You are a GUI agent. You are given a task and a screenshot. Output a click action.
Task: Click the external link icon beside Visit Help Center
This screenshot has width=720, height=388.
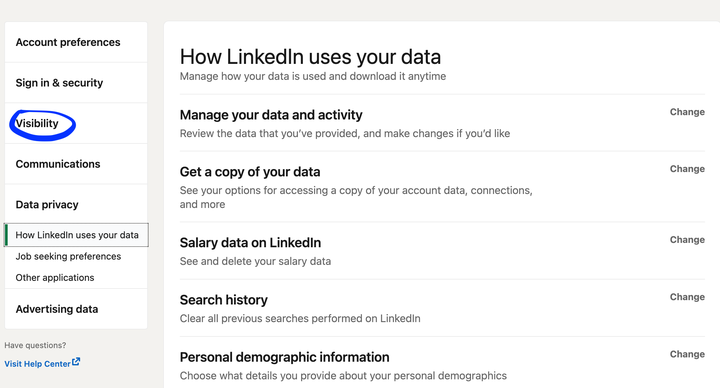coord(76,362)
